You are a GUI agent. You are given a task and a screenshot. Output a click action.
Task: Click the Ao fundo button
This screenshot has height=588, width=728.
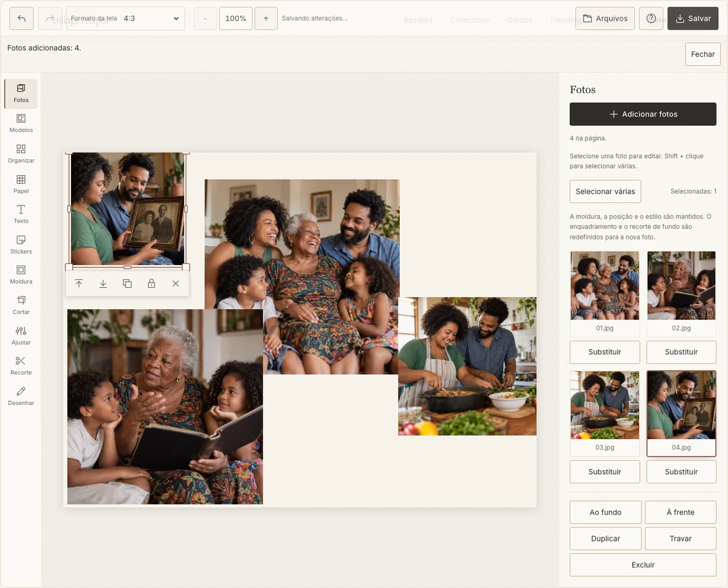pos(606,512)
